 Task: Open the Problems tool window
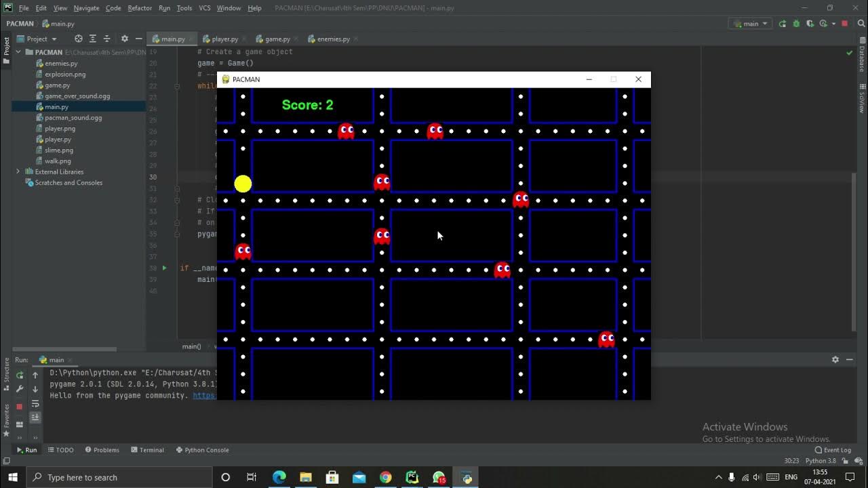[102, 450]
